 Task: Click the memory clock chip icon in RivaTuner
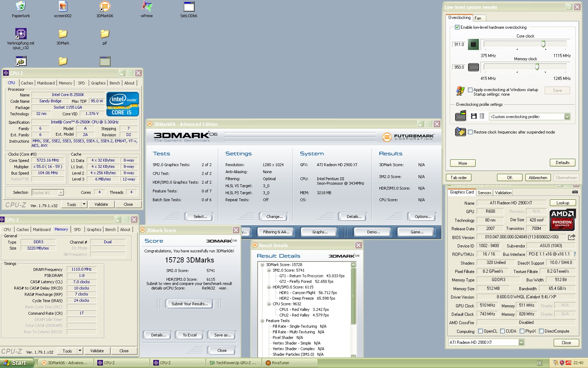pos(473,67)
